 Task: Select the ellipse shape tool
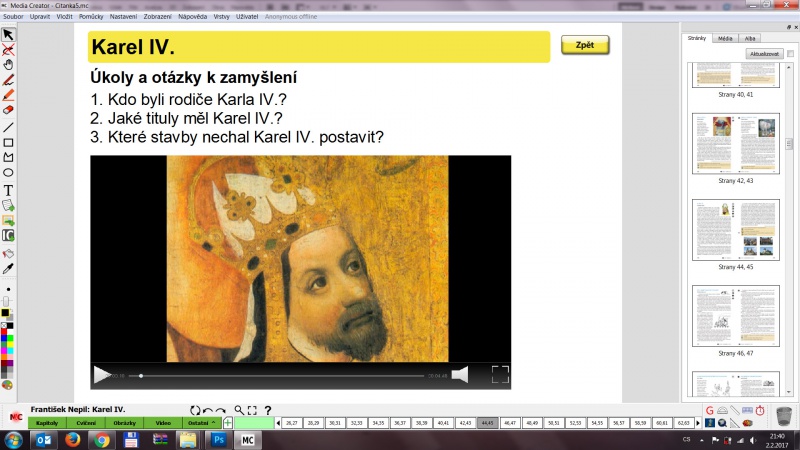[x=8, y=172]
